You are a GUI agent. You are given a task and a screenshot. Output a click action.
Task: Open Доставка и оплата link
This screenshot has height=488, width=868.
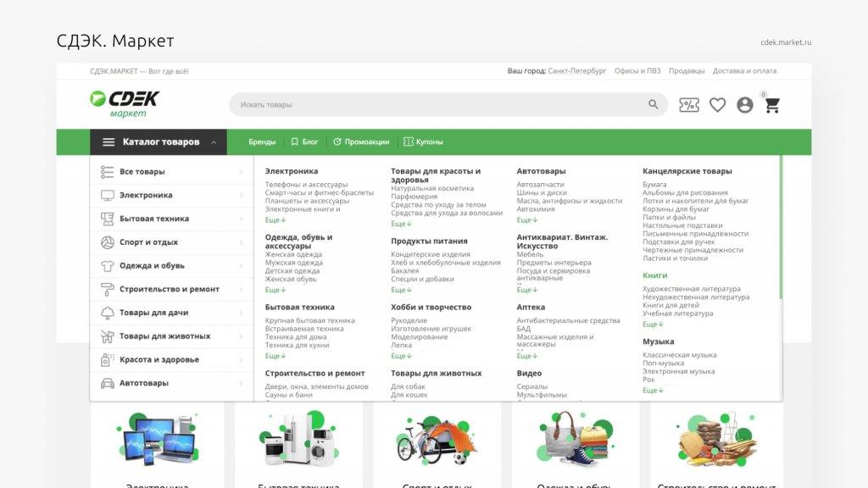pyautogui.click(x=744, y=71)
